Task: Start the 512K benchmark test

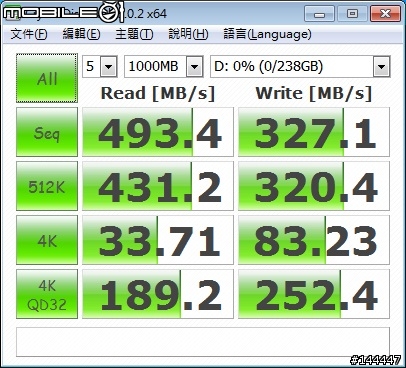Action: click(x=47, y=186)
